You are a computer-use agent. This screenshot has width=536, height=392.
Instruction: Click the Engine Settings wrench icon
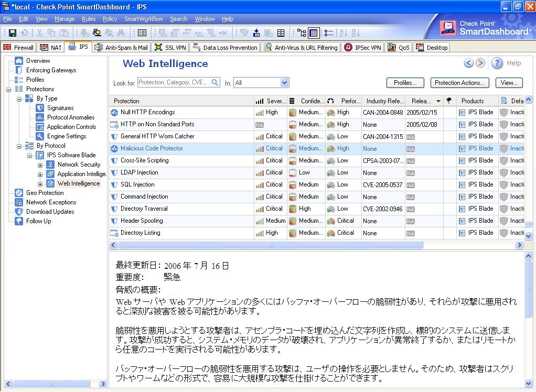click(x=40, y=136)
